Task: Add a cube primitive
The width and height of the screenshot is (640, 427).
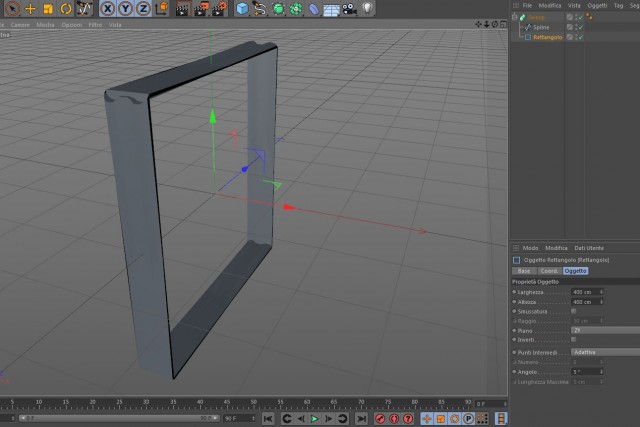Action: coord(242,9)
